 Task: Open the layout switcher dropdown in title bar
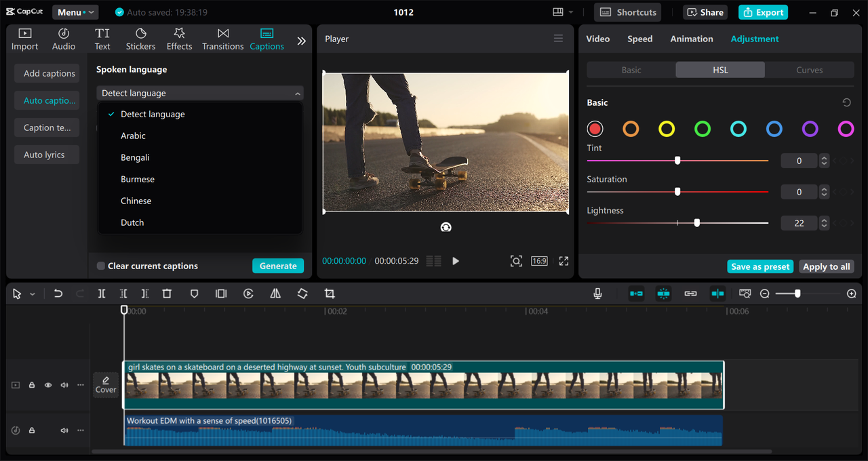[x=563, y=12]
